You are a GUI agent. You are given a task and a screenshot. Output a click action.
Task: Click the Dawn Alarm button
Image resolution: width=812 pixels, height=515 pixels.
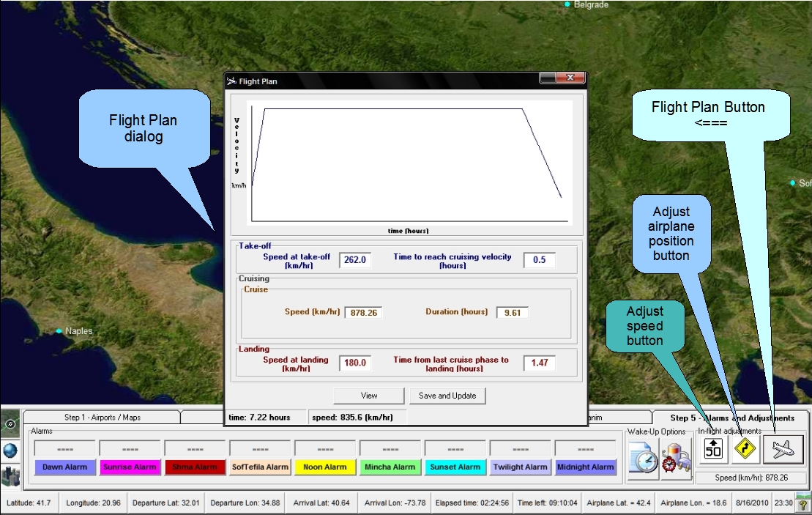pos(64,467)
